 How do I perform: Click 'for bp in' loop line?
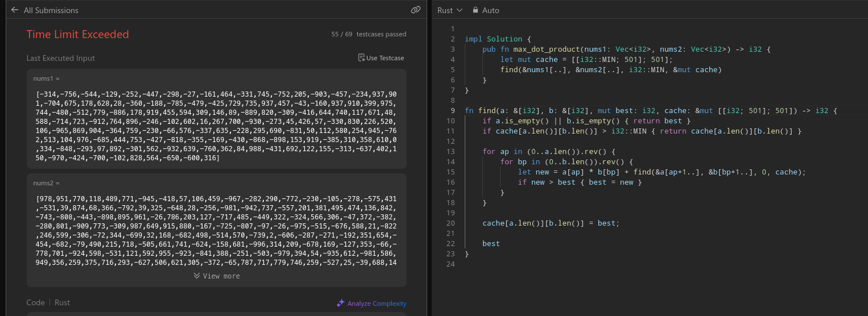[568, 162]
